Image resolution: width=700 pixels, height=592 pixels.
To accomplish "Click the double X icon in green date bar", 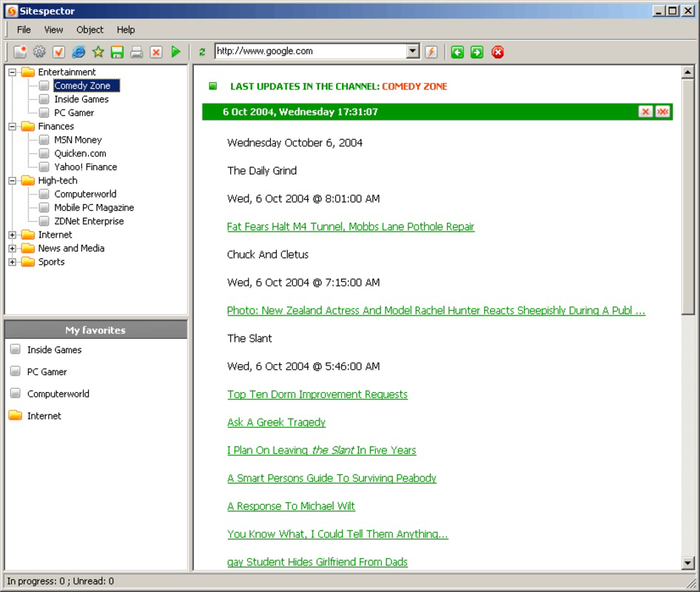I will (x=662, y=112).
